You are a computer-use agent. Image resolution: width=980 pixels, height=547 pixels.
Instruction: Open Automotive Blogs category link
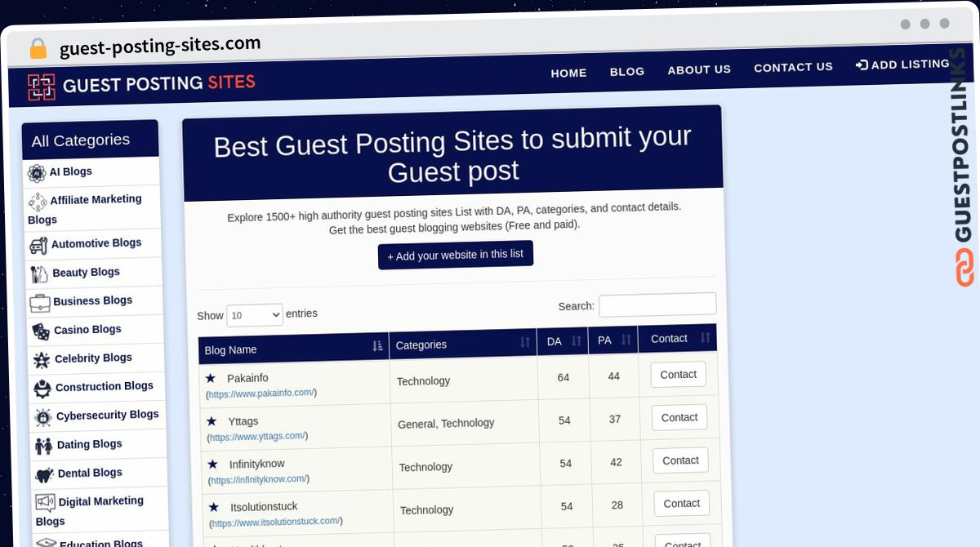tap(96, 243)
